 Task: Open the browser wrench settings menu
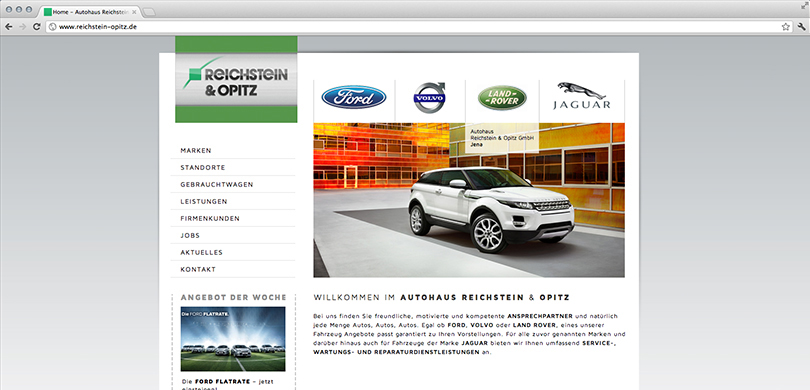802,26
